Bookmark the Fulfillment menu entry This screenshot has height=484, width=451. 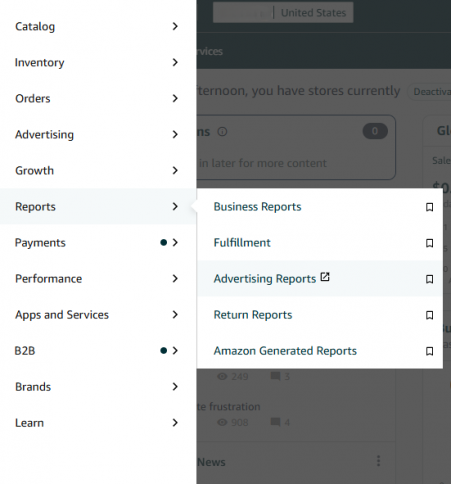[429, 243]
